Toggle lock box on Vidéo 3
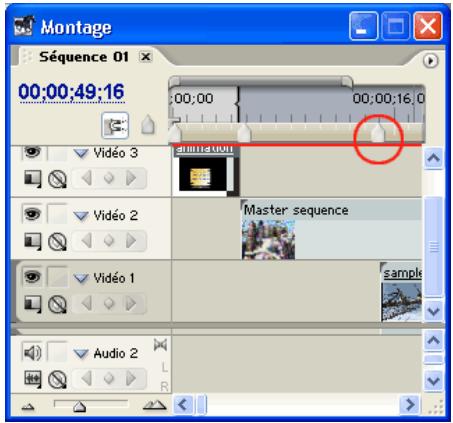 [x=57, y=153]
